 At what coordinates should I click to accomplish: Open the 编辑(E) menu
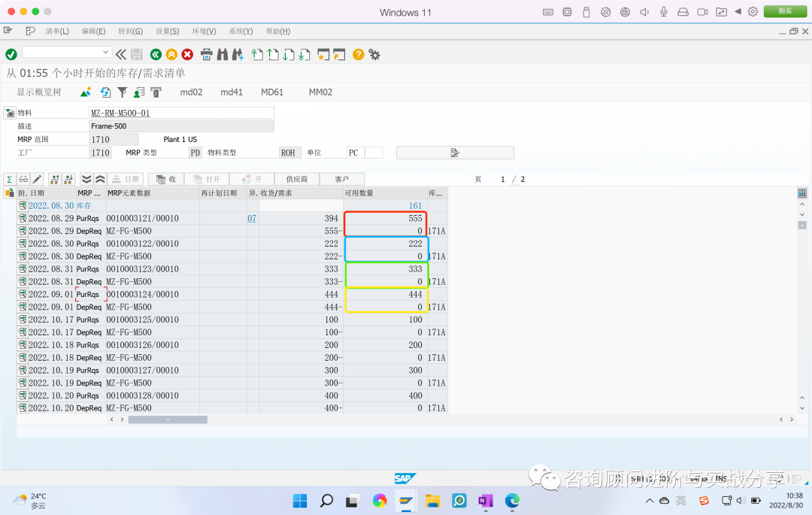coord(94,31)
